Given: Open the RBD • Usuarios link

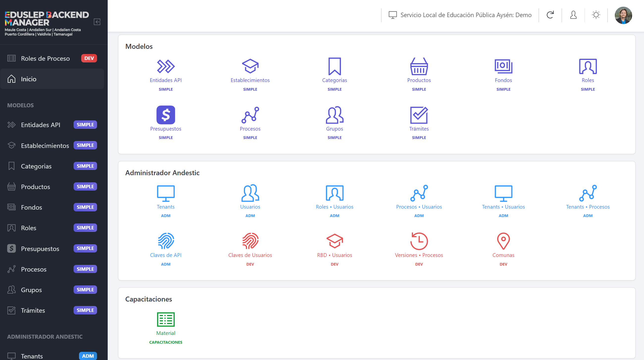Looking at the screenshot, I should [x=334, y=255].
